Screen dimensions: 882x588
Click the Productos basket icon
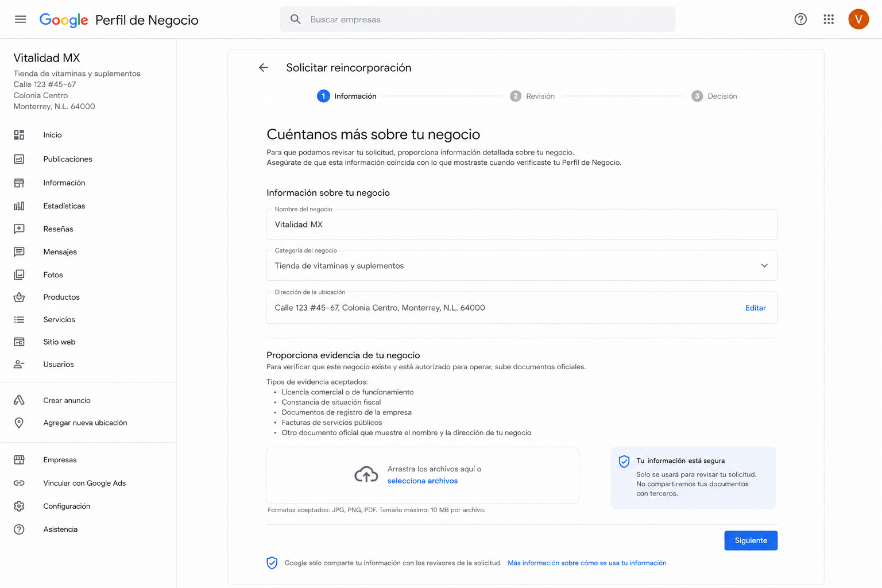(x=19, y=297)
